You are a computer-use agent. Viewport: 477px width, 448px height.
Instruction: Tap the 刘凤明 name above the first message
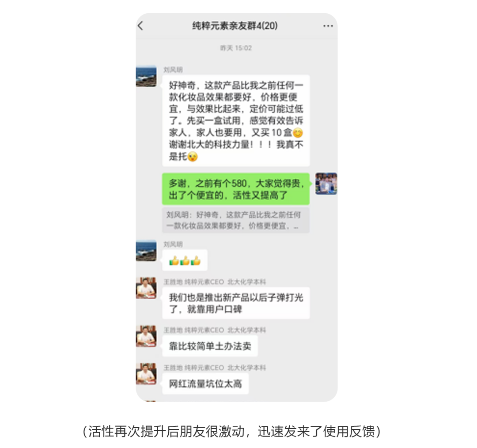[x=173, y=70]
